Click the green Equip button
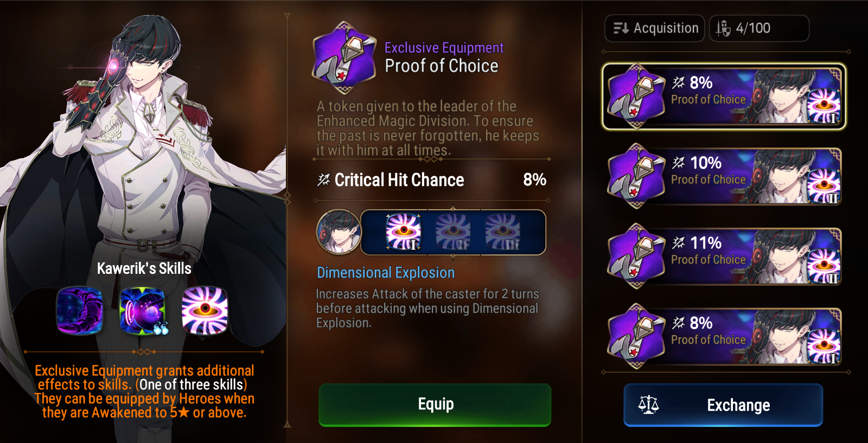 (435, 405)
